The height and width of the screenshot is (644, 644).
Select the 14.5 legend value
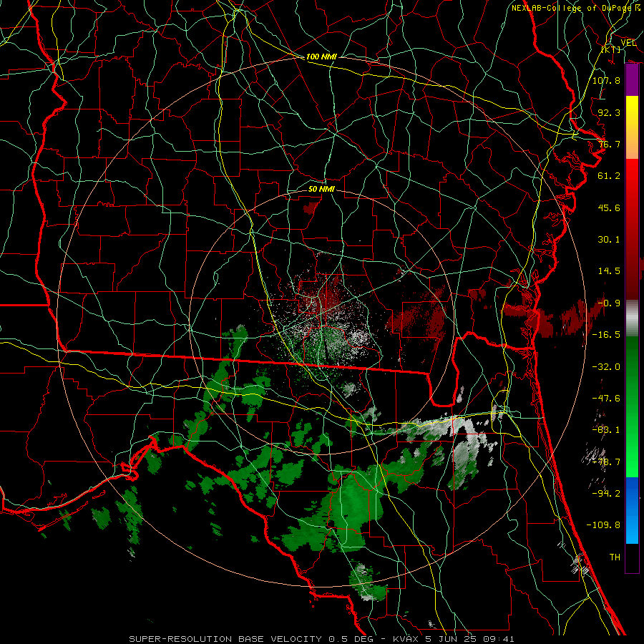[x=609, y=271]
